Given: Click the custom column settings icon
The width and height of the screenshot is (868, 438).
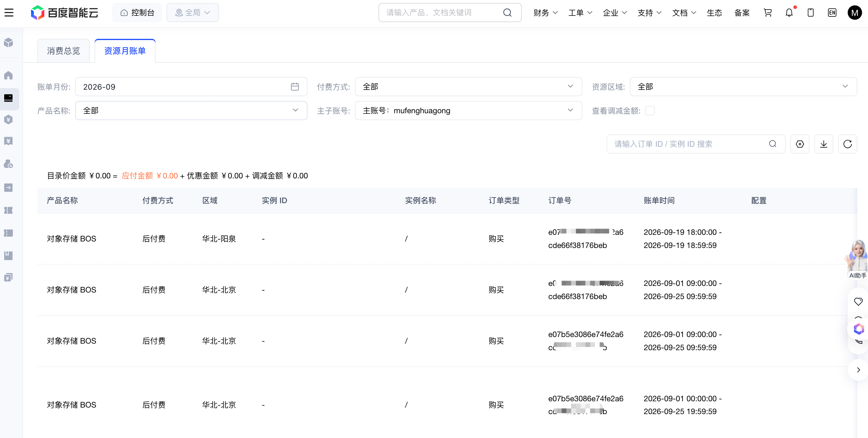Looking at the screenshot, I should pos(800,144).
